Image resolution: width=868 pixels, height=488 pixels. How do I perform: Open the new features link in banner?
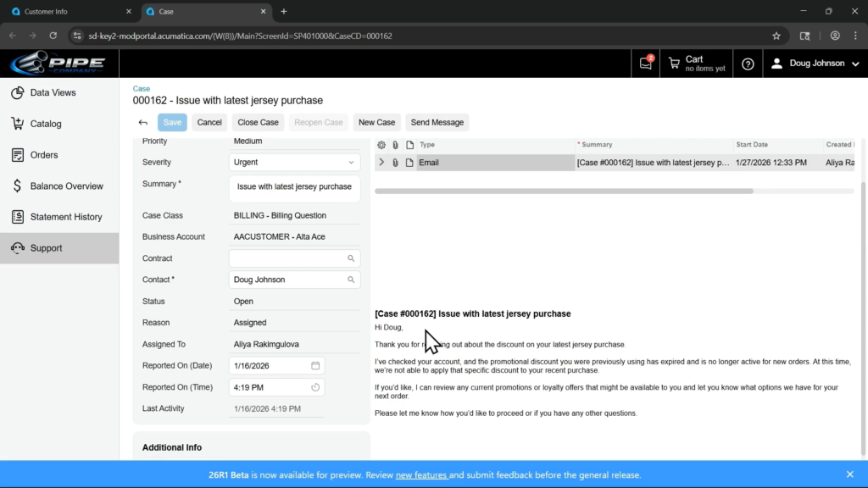click(x=421, y=475)
